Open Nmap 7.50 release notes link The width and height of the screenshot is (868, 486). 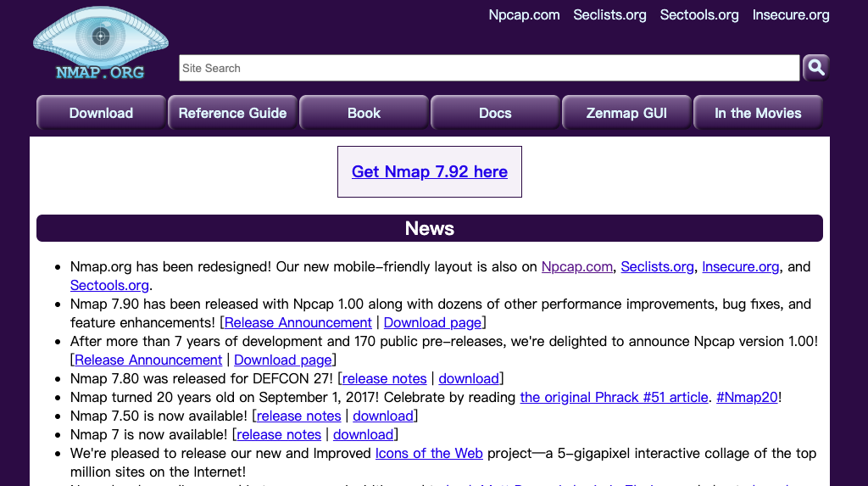(299, 416)
